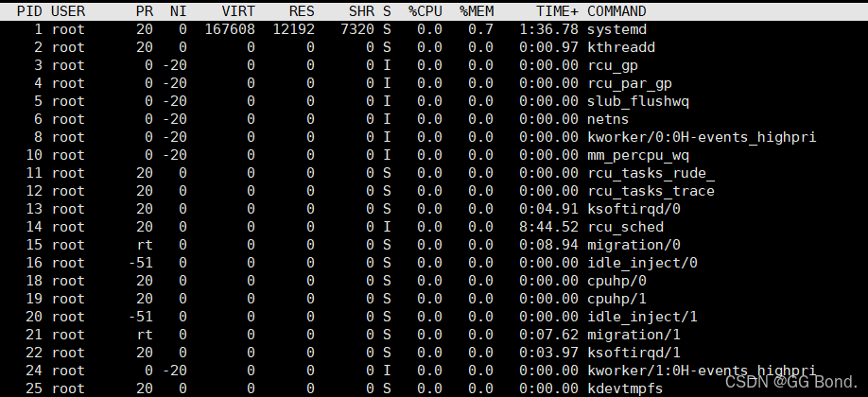Select the cpuhp/1 command
Viewport: 868px width, 397px height.
(x=616, y=299)
